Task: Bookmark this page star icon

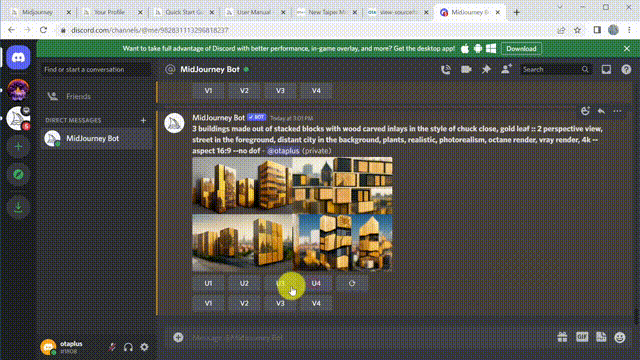Action: pos(577,30)
